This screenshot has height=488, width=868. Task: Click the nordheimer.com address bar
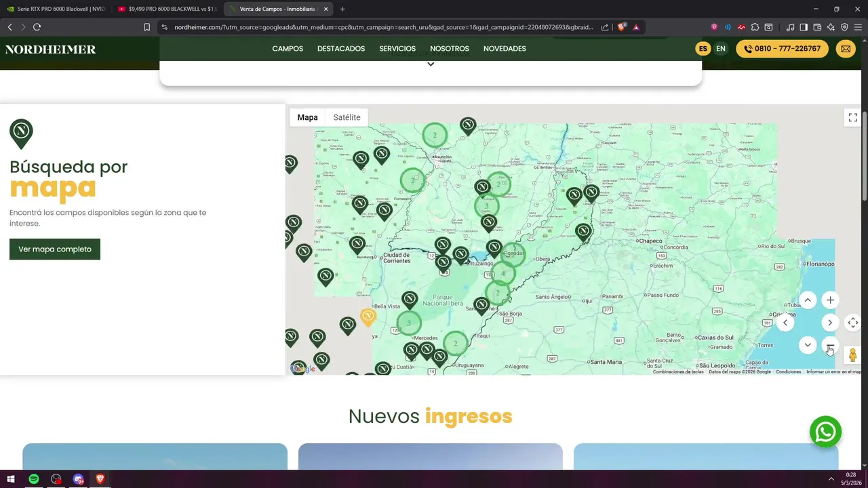383,27
